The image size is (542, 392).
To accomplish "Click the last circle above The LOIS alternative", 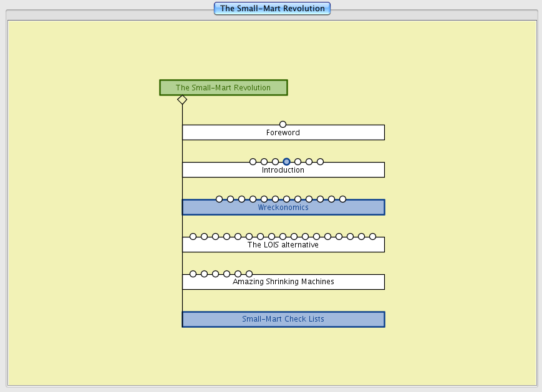I will pyautogui.click(x=372, y=237).
